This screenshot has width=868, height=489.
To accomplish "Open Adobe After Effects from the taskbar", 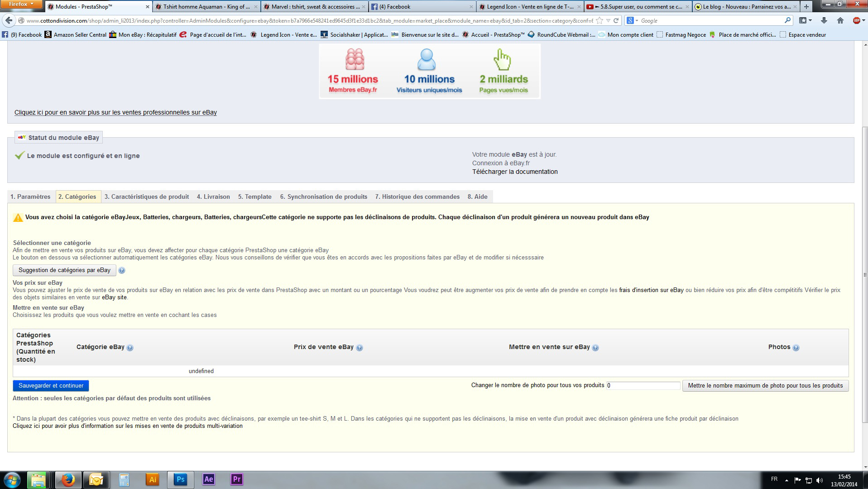I will (x=209, y=479).
